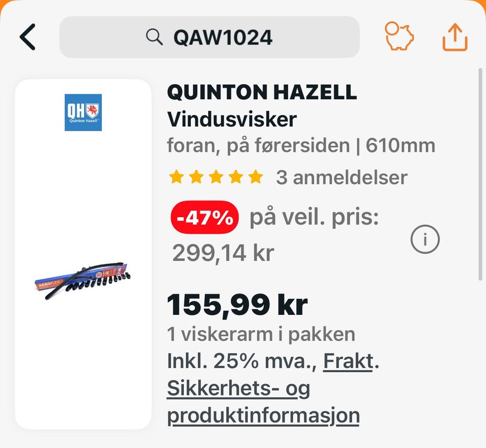486x448 pixels.
Task: Tap the 155,99 kr price
Action: point(237,305)
